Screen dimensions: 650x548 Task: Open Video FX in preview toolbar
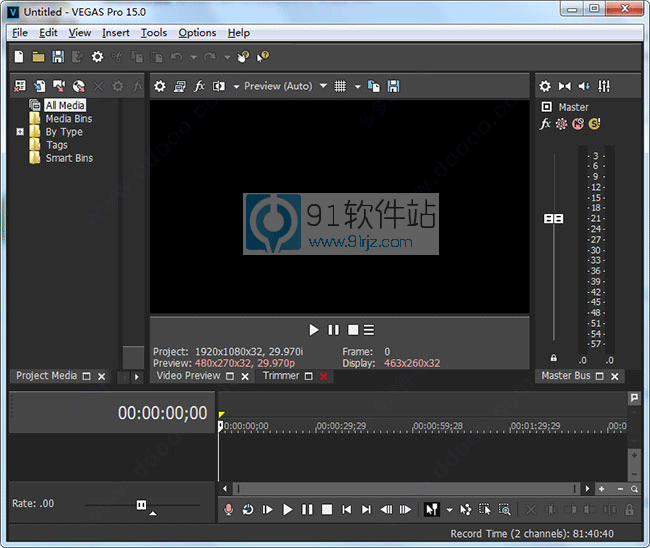199,86
